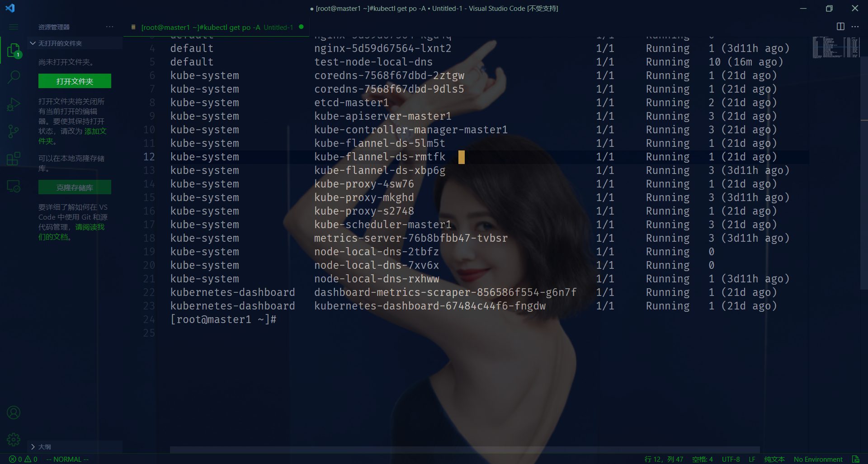Click No Environment in status bar

pyautogui.click(x=818, y=459)
